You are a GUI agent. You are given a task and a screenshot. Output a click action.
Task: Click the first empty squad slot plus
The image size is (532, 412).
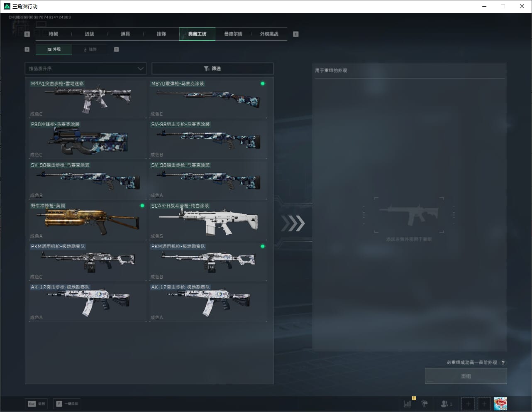click(x=468, y=404)
